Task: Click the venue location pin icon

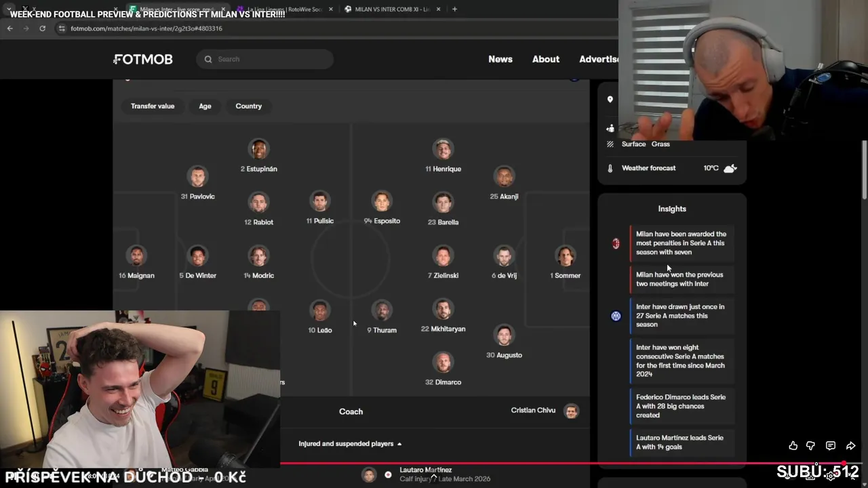Action: [x=610, y=100]
